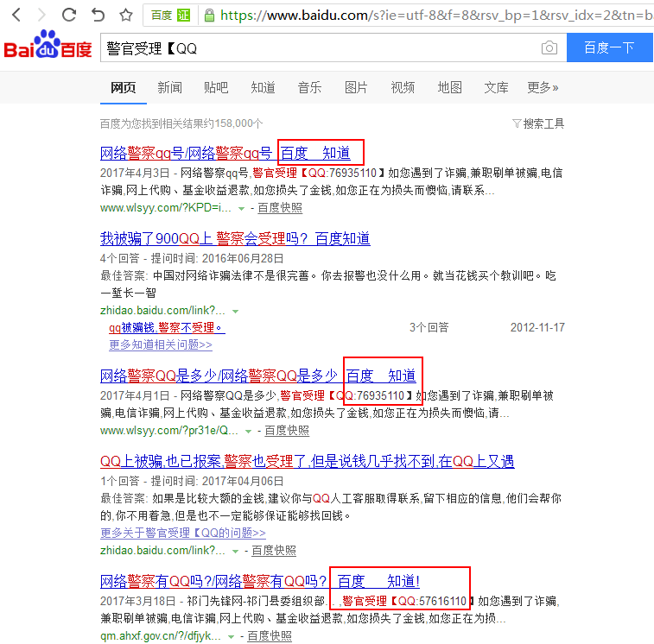
Task: Switch to the 文库 tab
Action: (496, 87)
